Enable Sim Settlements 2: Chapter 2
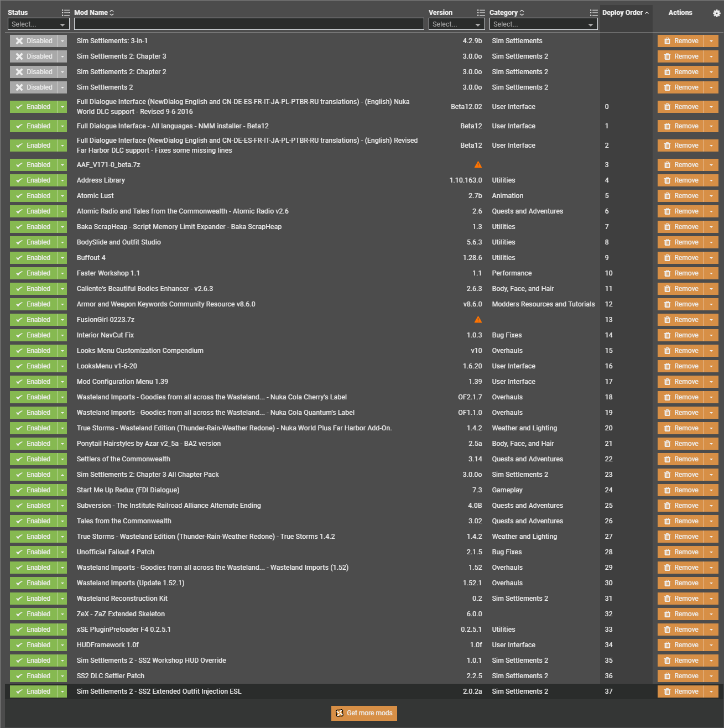This screenshot has width=724, height=728. pyautogui.click(x=34, y=72)
